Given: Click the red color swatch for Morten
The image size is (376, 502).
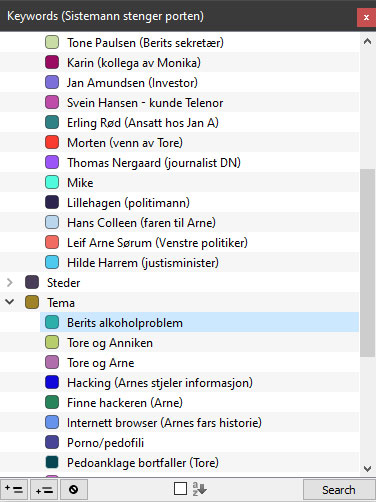Looking at the screenshot, I should (52, 142).
